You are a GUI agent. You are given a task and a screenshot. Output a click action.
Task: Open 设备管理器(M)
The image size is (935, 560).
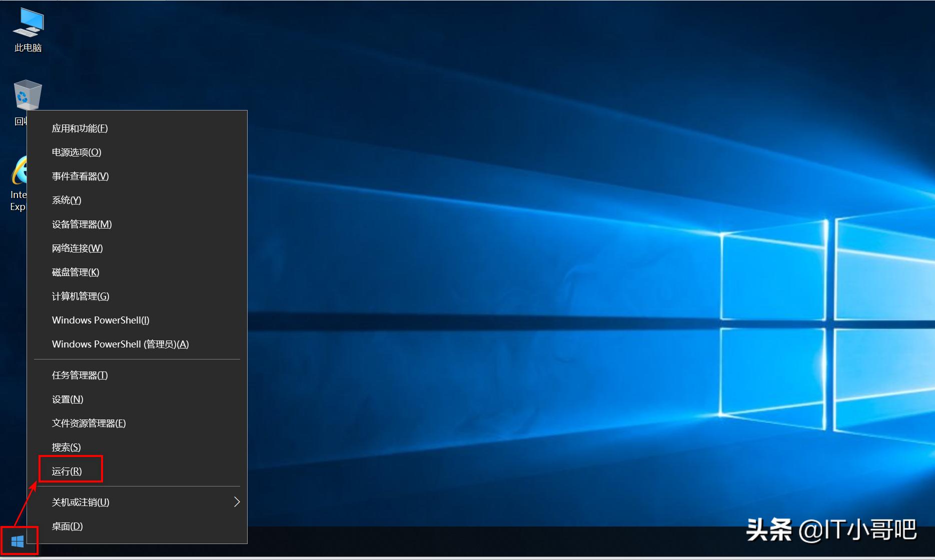tap(137, 224)
